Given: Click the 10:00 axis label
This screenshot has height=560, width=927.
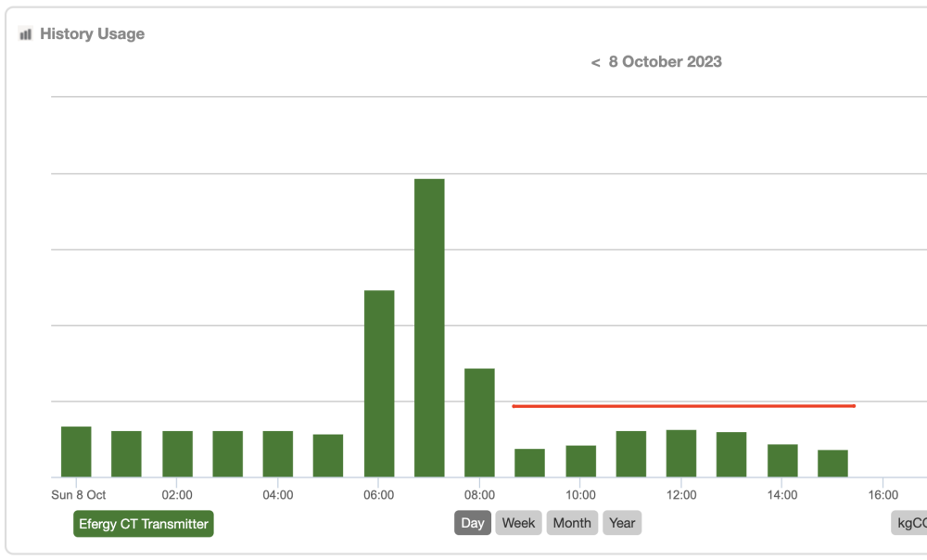Looking at the screenshot, I should pyautogui.click(x=580, y=495).
